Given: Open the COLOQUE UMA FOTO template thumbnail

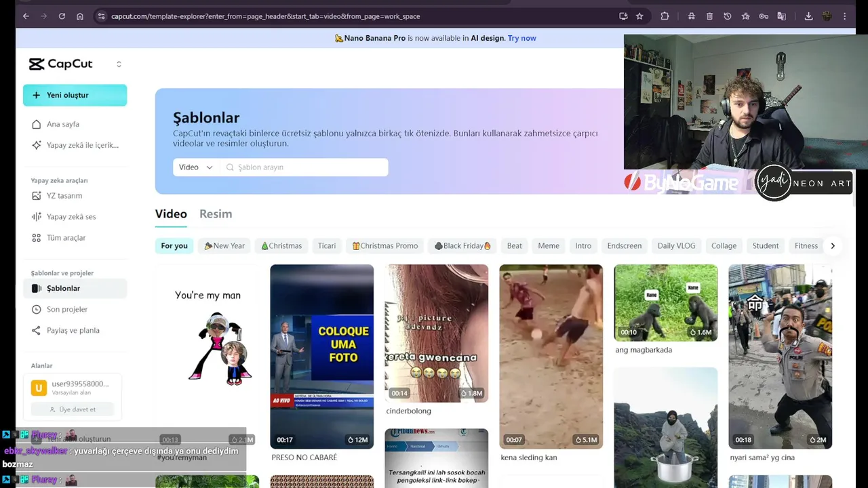Looking at the screenshot, I should (x=321, y=357).
